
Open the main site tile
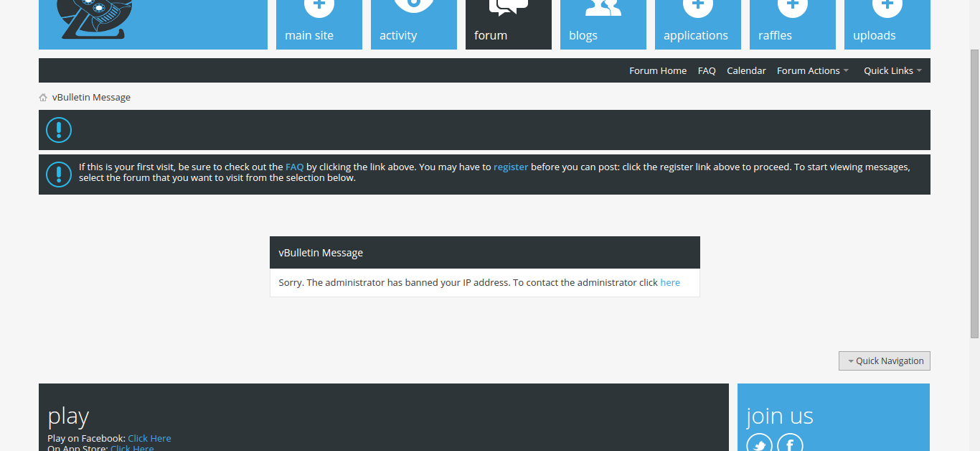tap(319, 24)
